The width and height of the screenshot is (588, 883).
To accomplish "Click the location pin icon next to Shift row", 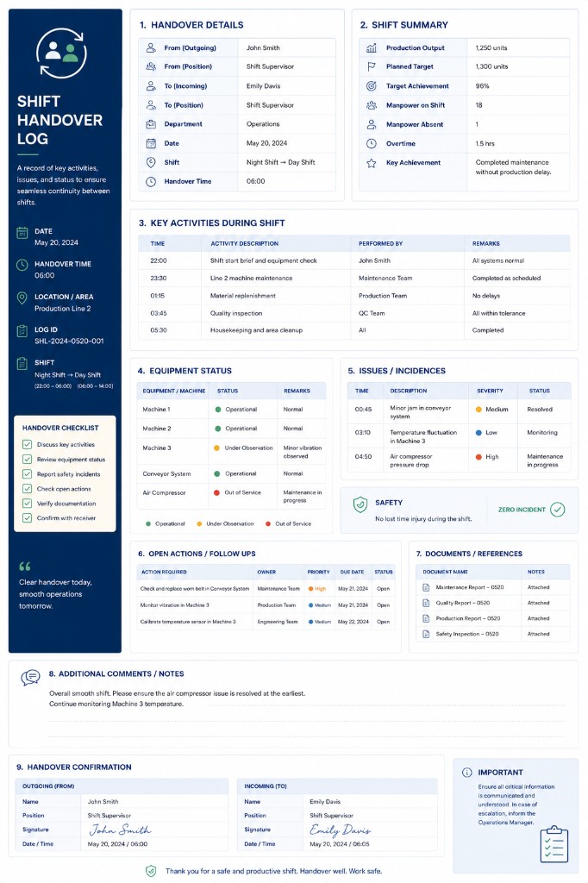I will point(151,162).
